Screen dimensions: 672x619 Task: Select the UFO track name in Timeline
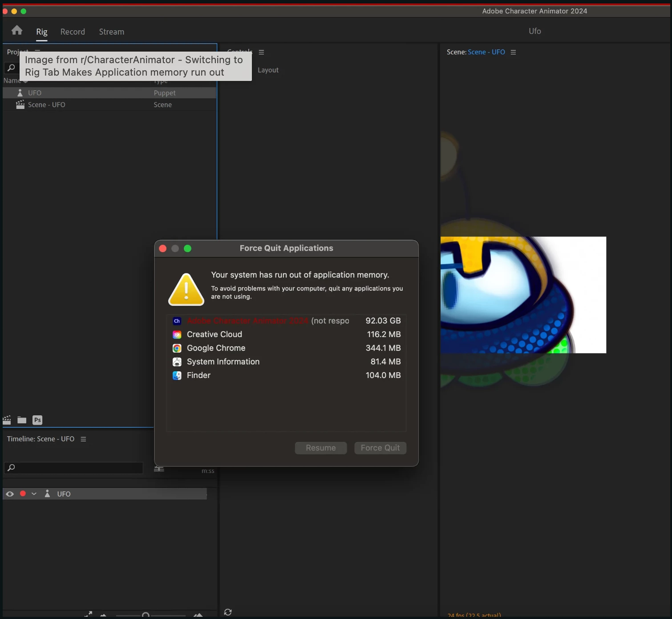pyautogui.click(x=64, y=494)
